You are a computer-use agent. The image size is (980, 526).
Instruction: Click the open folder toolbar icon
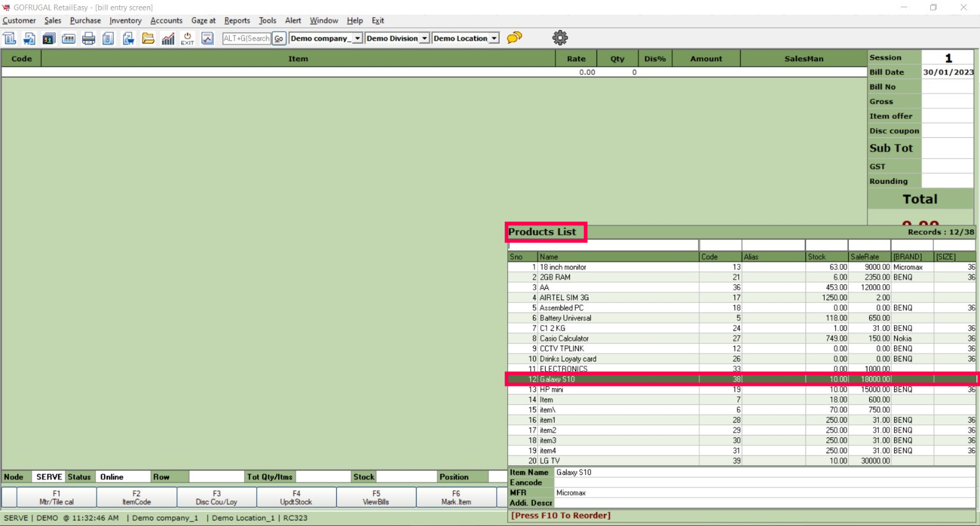coord(148,39)
